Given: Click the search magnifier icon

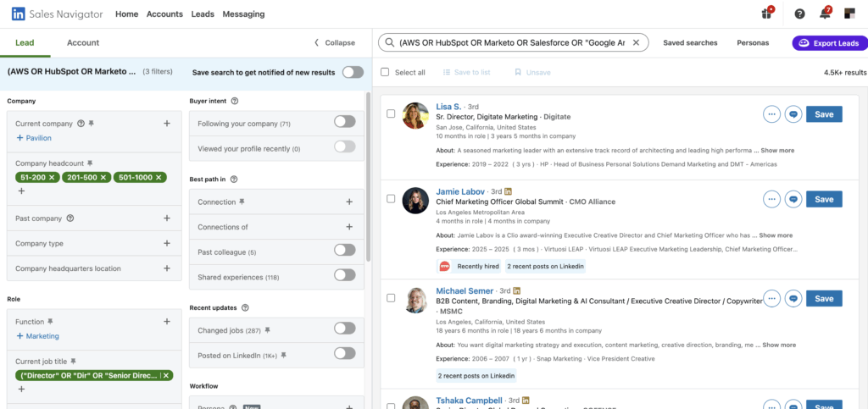Looking at the screenshot, I should coord(390,42).
